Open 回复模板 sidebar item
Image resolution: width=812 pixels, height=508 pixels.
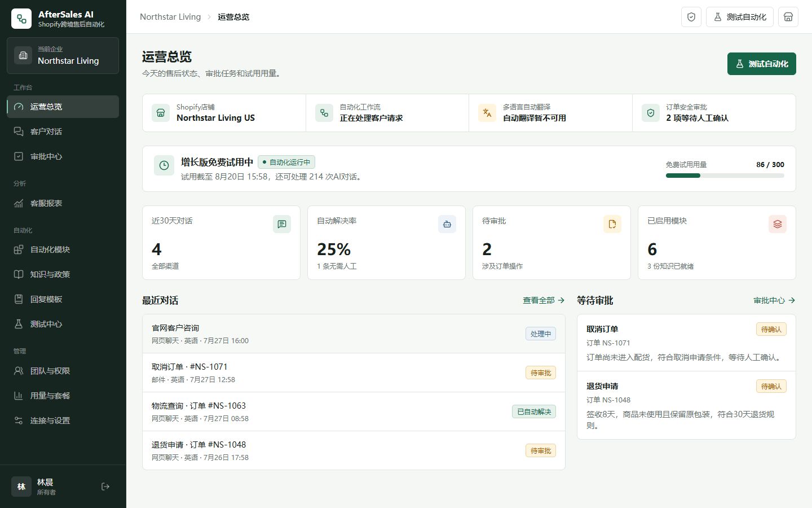(63, 299)
